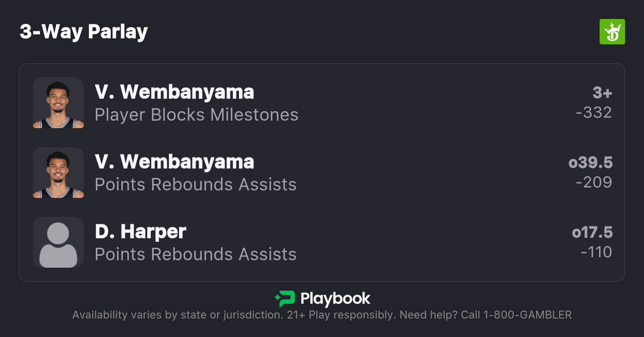Viewport: 644px width, 337px height.
Task: Select the V. Wembanyama name in the o39.5 row
Action: tap(174, 162)
